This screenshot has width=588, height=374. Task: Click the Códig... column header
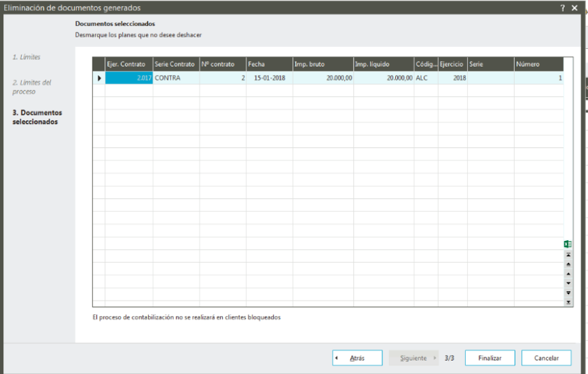pyautogui.click(x=426, y=64)
